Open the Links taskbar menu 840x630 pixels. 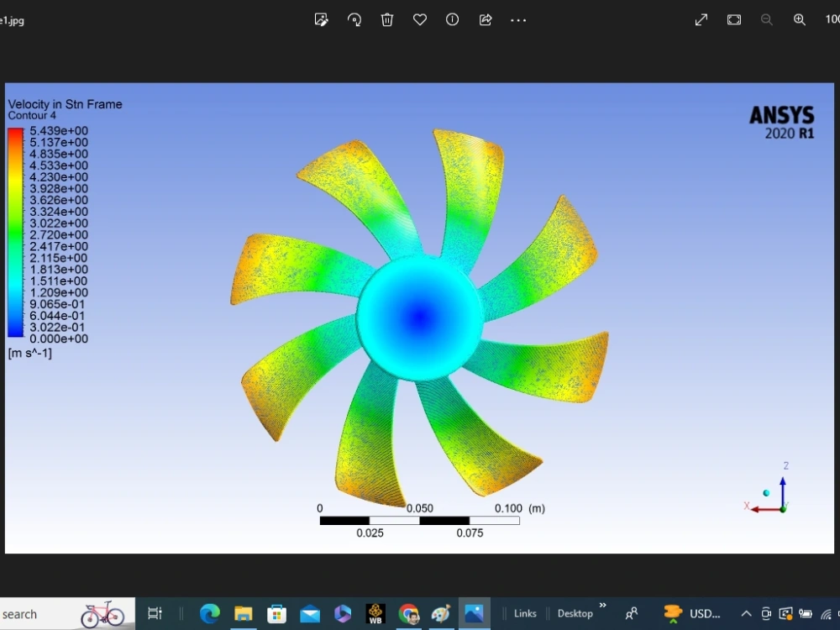pos(524,613)
